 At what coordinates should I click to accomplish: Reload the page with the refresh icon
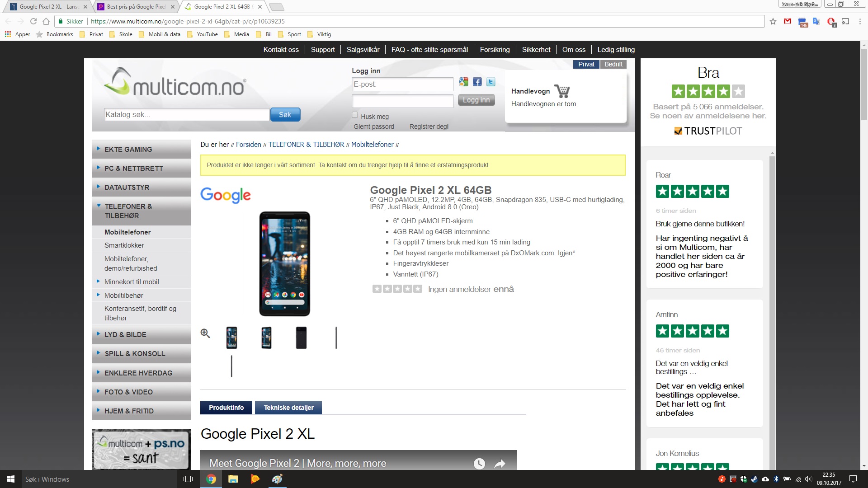pos(33,21)
